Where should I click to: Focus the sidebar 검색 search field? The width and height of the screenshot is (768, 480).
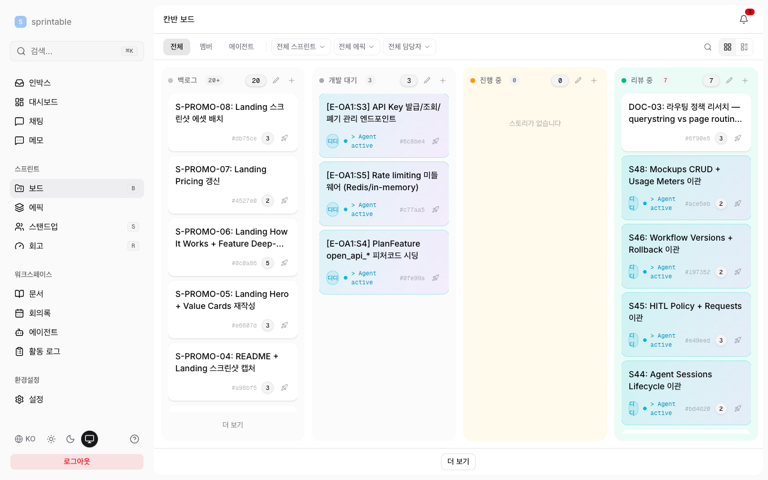[77, 51]
